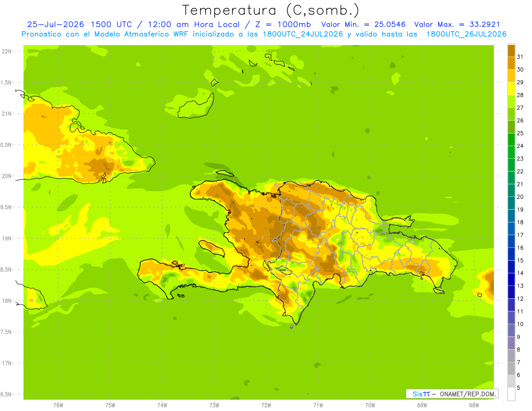Click the 26 value on the color scale

pyautogui.click(x=520, y=120)
